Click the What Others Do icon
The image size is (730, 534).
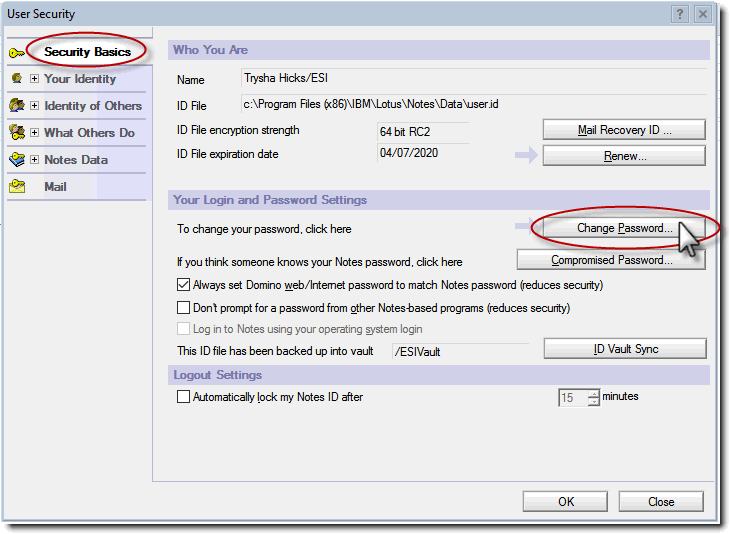[17, 132]
